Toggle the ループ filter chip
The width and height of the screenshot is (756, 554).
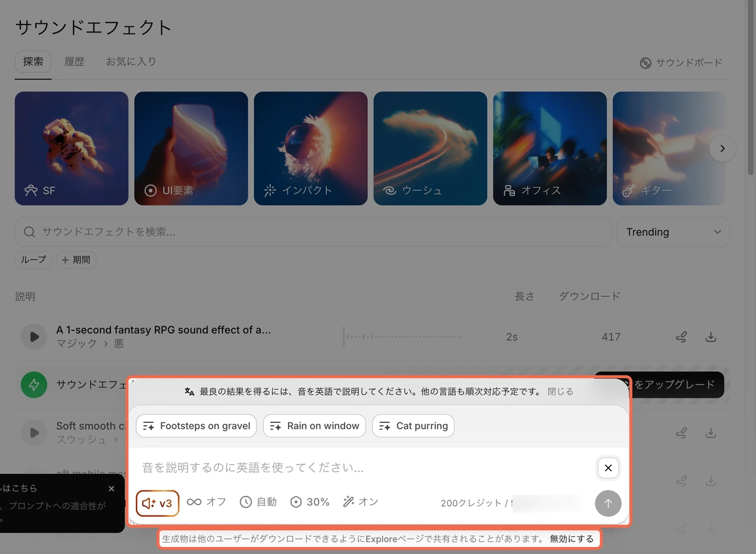[34, 260]
